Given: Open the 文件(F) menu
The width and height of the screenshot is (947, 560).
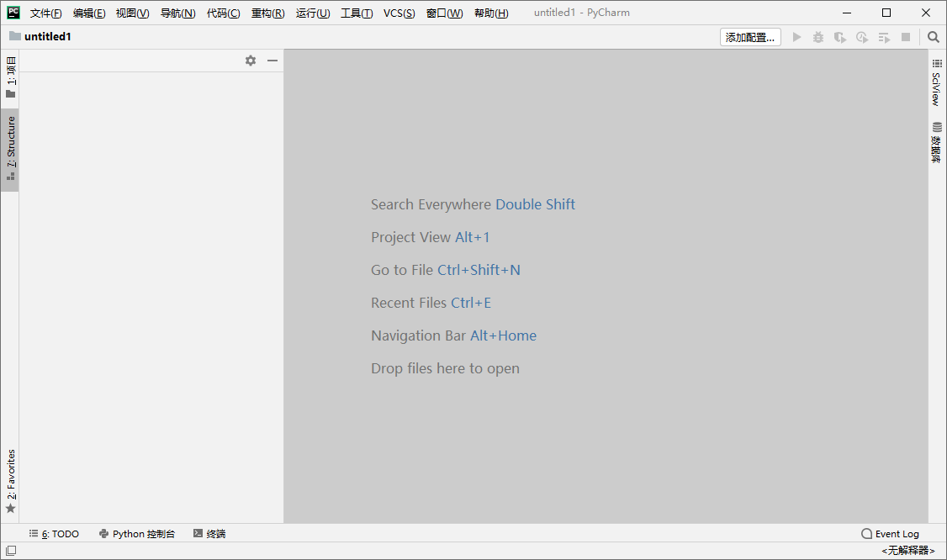Looking at the screenshot, I should click(x=45, y=13).
